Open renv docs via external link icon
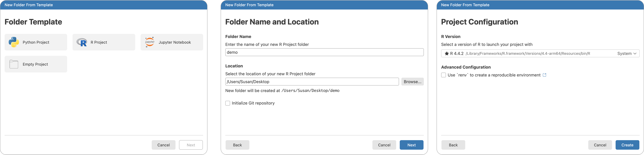The image size is (644, 155). [x=544, y=75]
